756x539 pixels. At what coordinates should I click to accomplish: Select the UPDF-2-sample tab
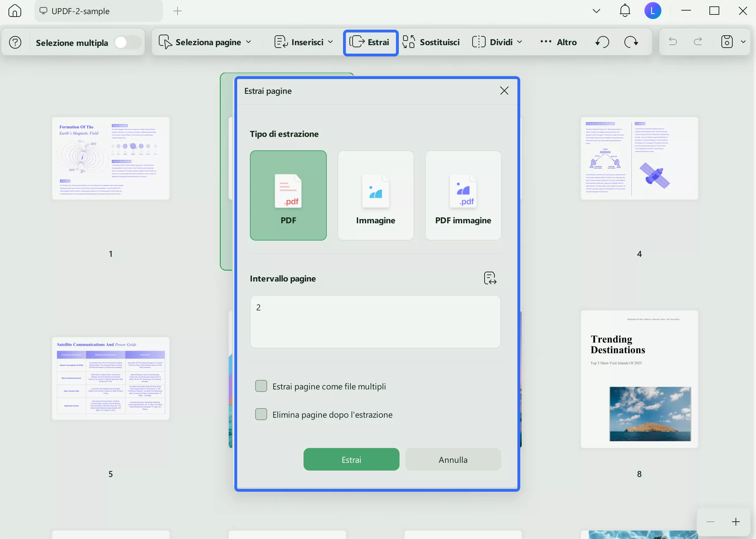80,11
